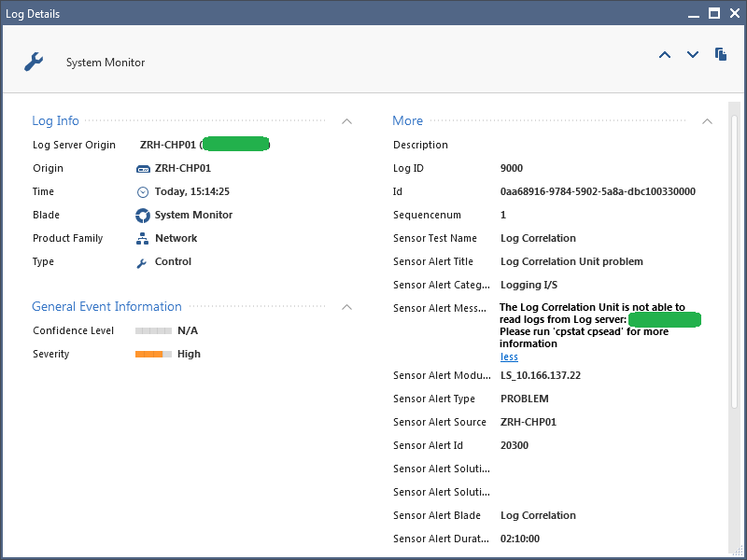Click the orange Severity level bar
The height and width of the screenshot is (560, 747).
153,354
